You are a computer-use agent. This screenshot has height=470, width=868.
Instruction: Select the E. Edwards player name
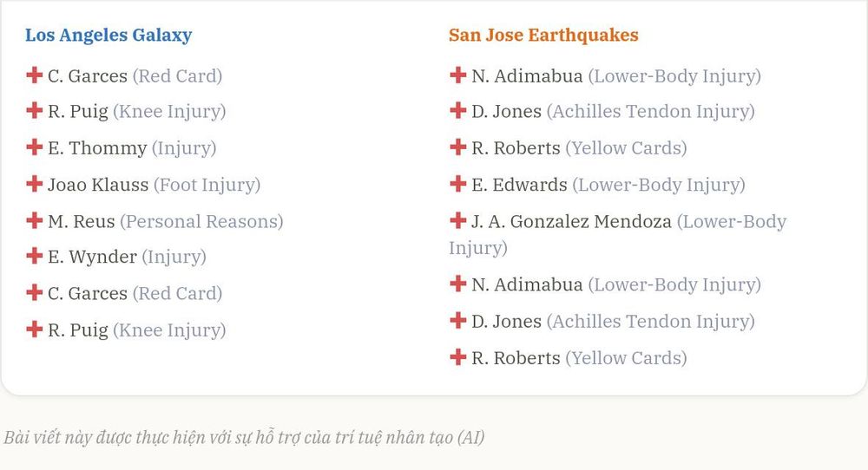pyautogui.click(x=519, y=185)
